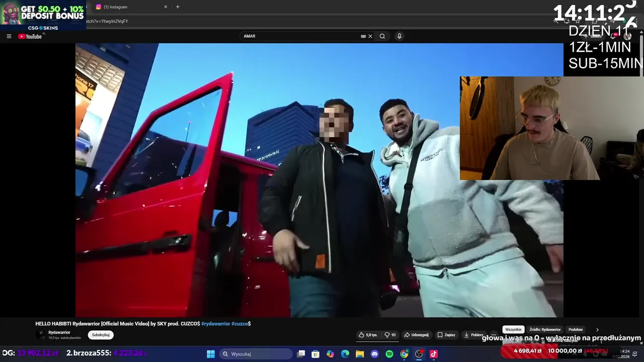
Task: Close the Instagram tab
Action: point(166,7)
